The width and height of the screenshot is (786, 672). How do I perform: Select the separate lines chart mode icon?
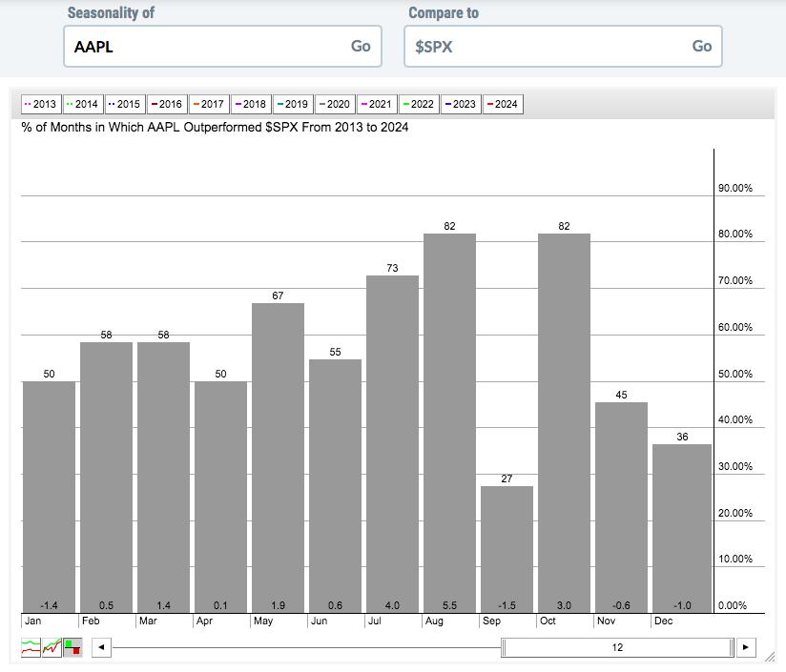pyautogui.click(x=31, y=647)
